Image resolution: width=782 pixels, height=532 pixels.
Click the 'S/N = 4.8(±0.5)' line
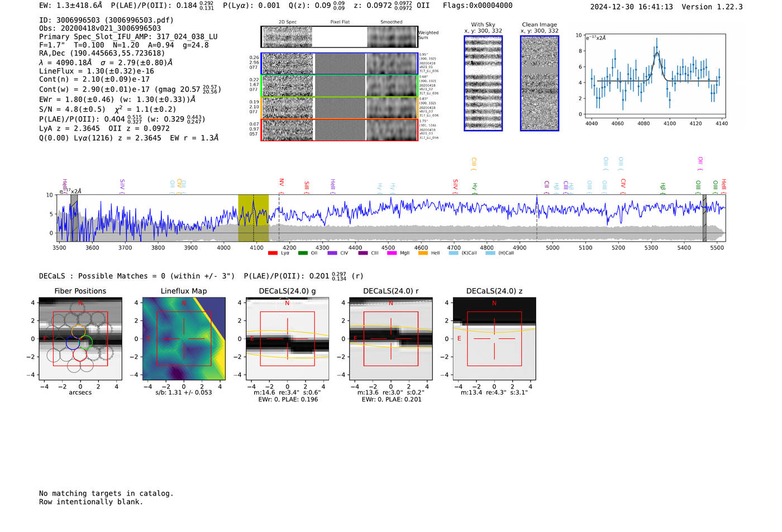point(108,109)
